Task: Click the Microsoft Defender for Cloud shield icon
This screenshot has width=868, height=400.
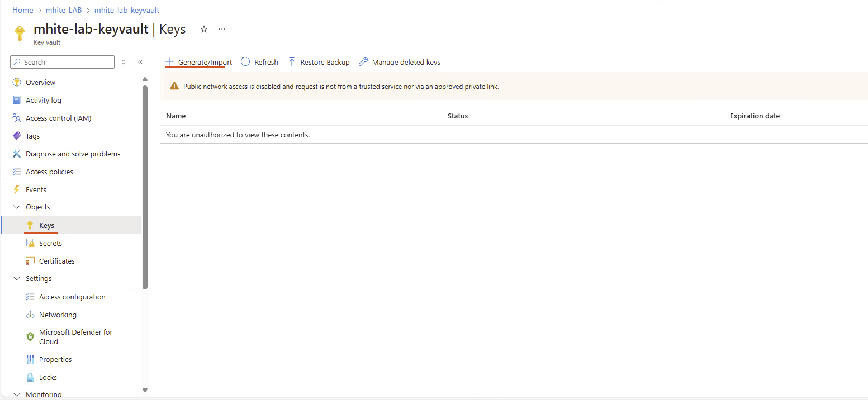Action: pyautogui.click(x=30, y=337)
